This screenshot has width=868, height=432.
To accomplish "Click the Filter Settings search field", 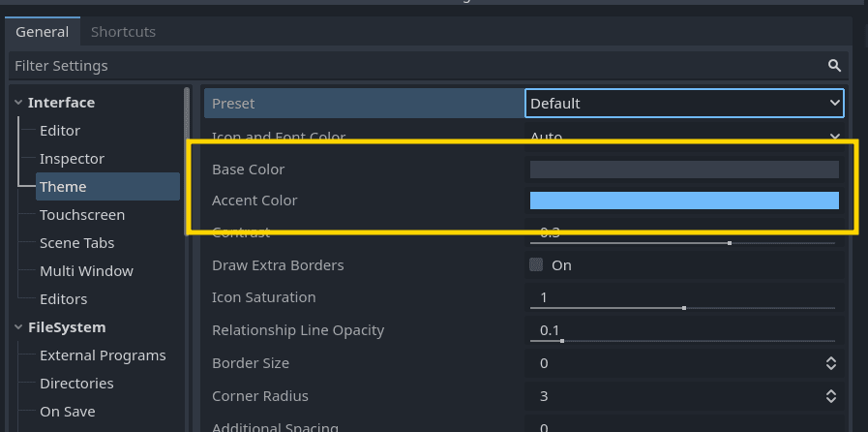I will pos(428,66).
